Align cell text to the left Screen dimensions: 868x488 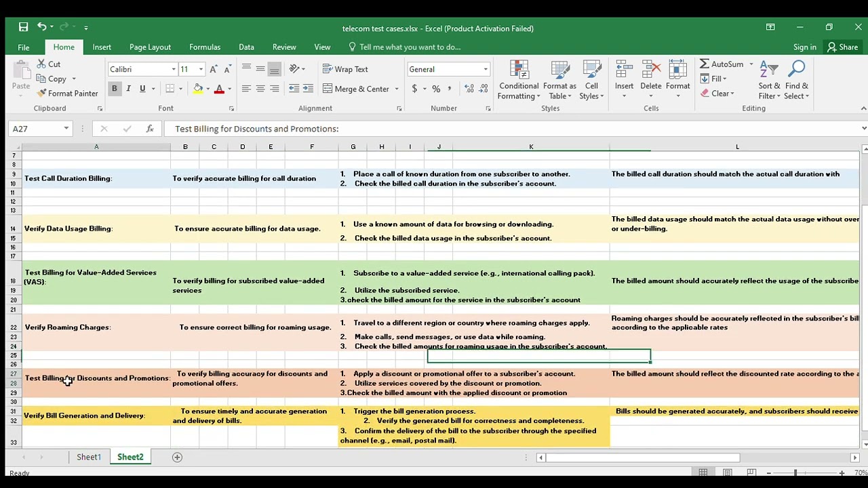(x=246, y=89)
